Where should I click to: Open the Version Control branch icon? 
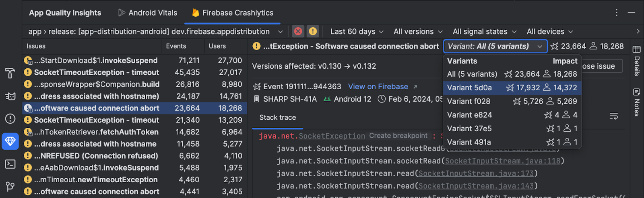[10, 186]
